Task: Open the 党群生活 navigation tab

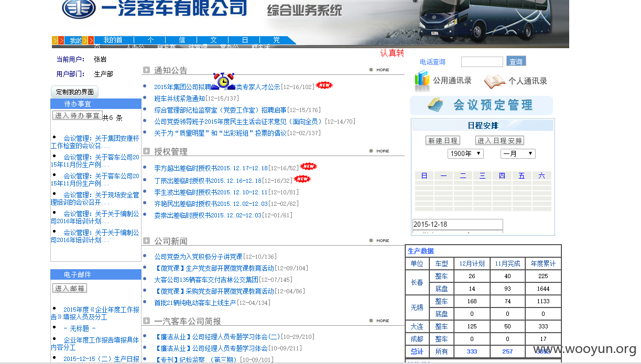Action: (276, 40)
